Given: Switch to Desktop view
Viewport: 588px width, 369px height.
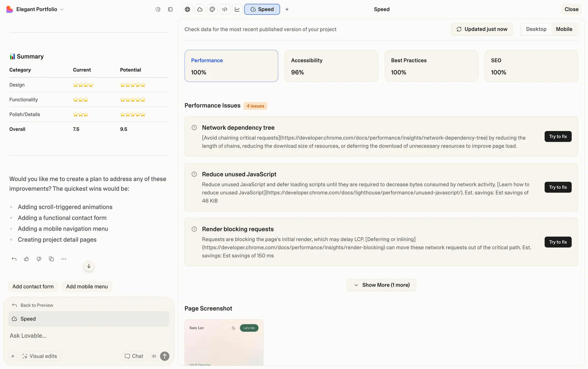Looking at the screenshot, I should 536,29.
